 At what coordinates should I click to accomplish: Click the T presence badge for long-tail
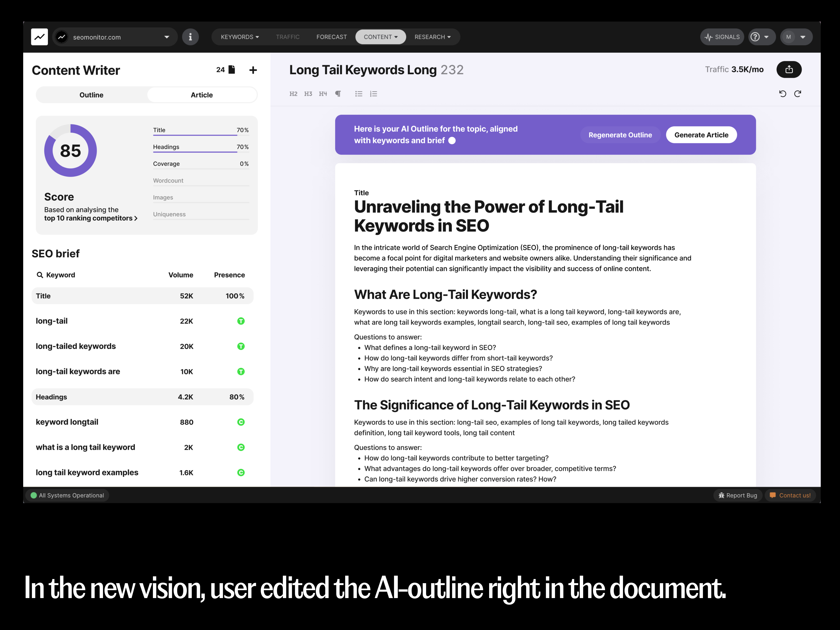241,321
